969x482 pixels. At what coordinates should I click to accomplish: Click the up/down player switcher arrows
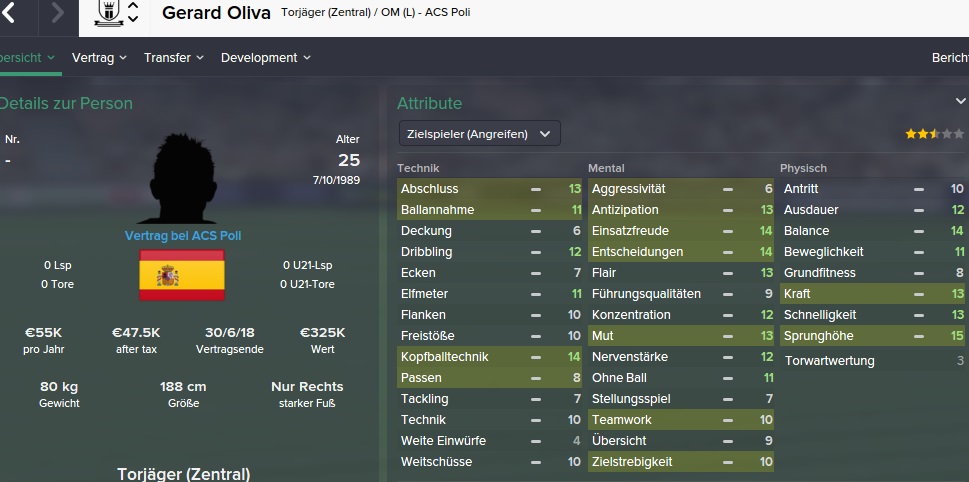pyautogui.click(x=133, y=13)
